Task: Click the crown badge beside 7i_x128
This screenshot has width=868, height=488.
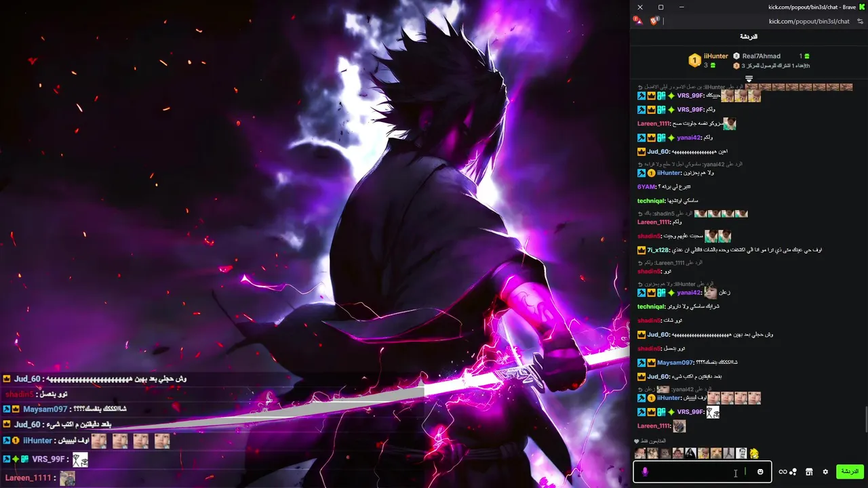Action: click(x=641, y=250)
